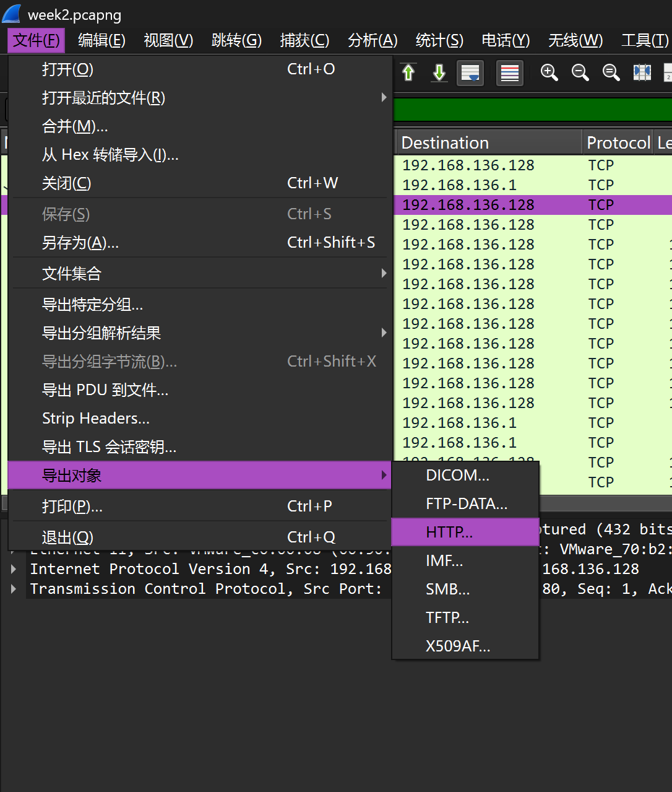Viewport: 672px width, 792px height.
Task: Select 合并(M)... menu entry
Action: 200,126
